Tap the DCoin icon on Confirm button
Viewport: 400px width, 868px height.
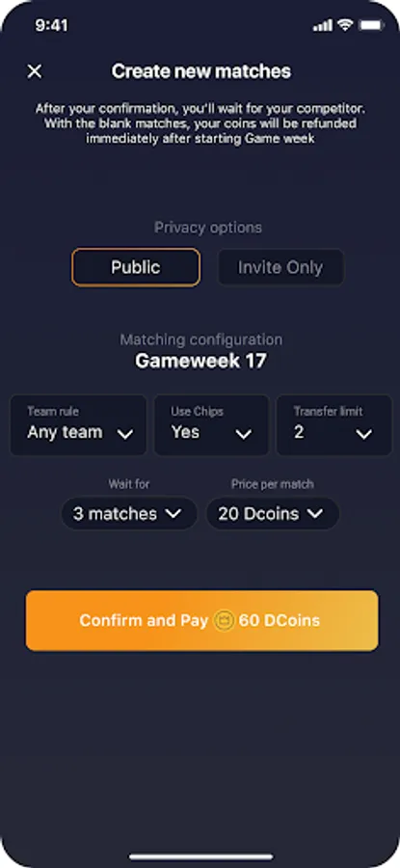224,620
